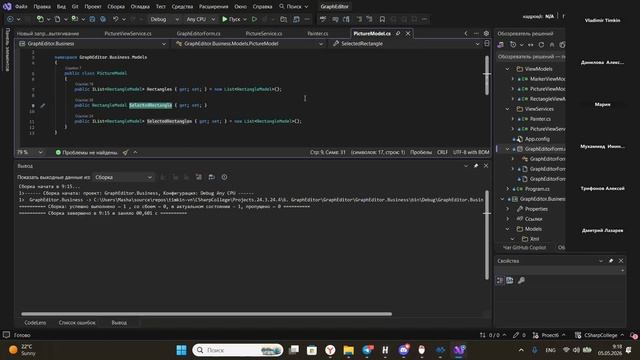Click the code editor vertical scrollbar
The image size is (640, 360).
[x=487, y=76]
